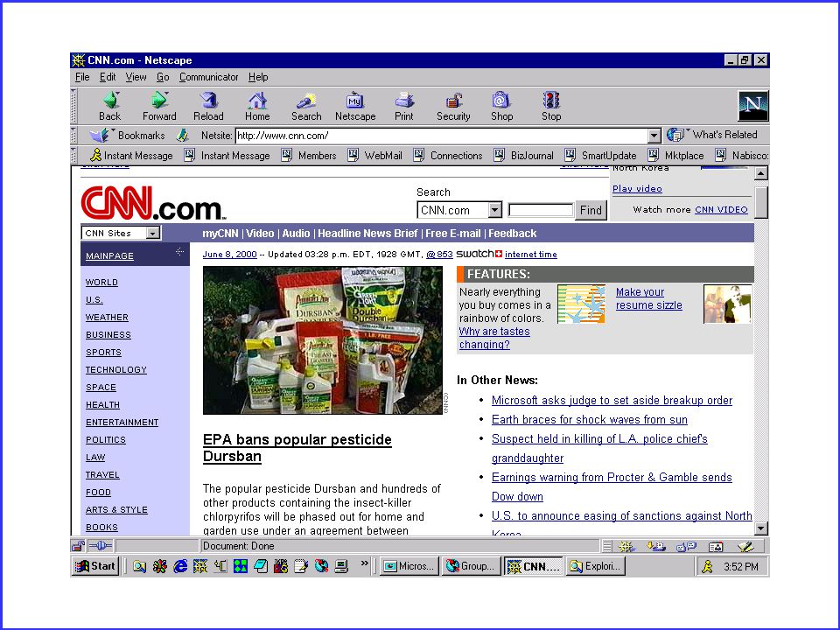Click the Forward navigation button
The image size is (840, 630).
159,106
